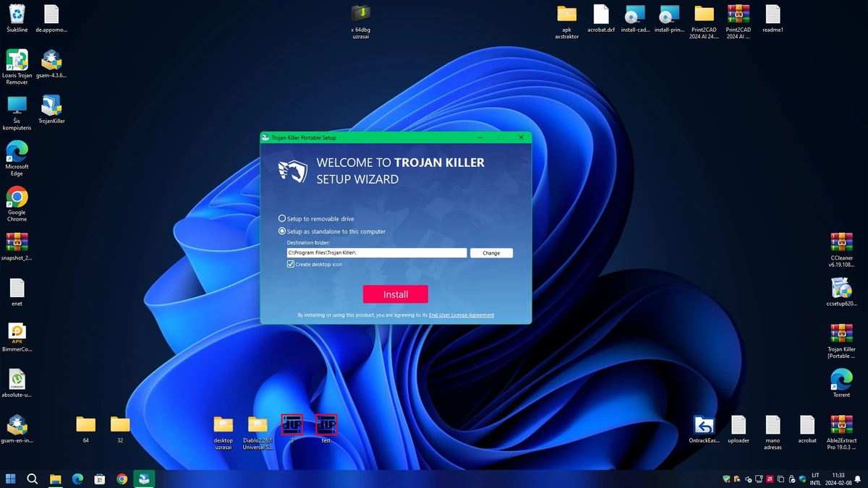Select the Able2Extract Pro 19.0.3 archive
Viewport: 868px width, 488px height.
point(841,432)
